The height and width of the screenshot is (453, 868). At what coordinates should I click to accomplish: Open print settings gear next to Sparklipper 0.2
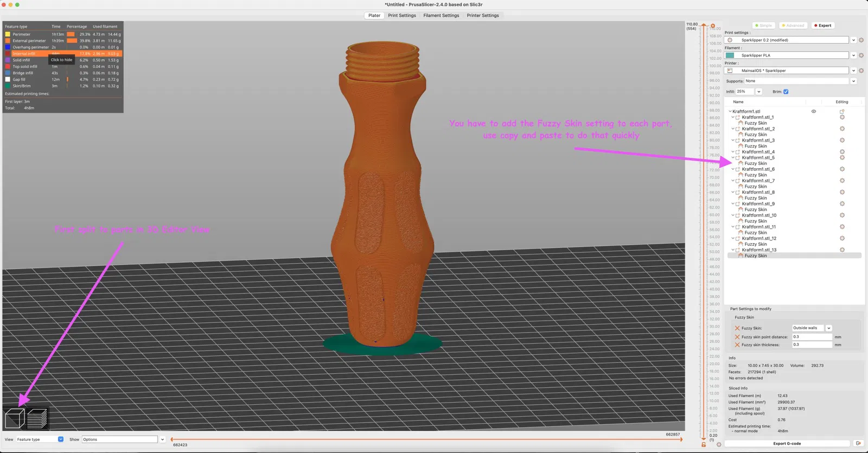[861, 40]
